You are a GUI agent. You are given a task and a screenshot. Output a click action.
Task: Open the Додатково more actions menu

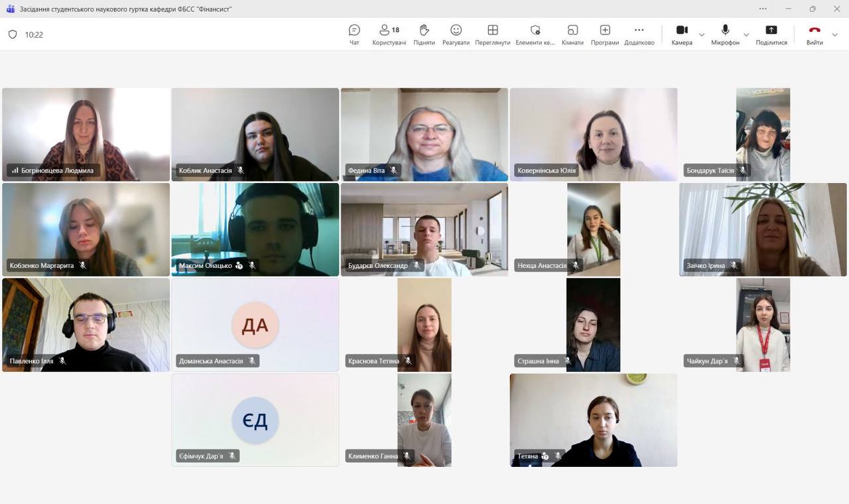coord(639,34)
